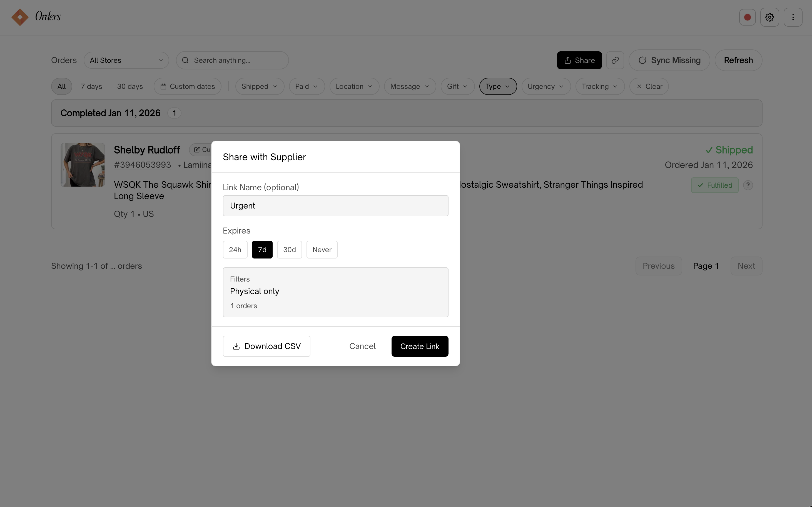
Task: Open the All Stores selector
Action: click(x=126, y=60)
